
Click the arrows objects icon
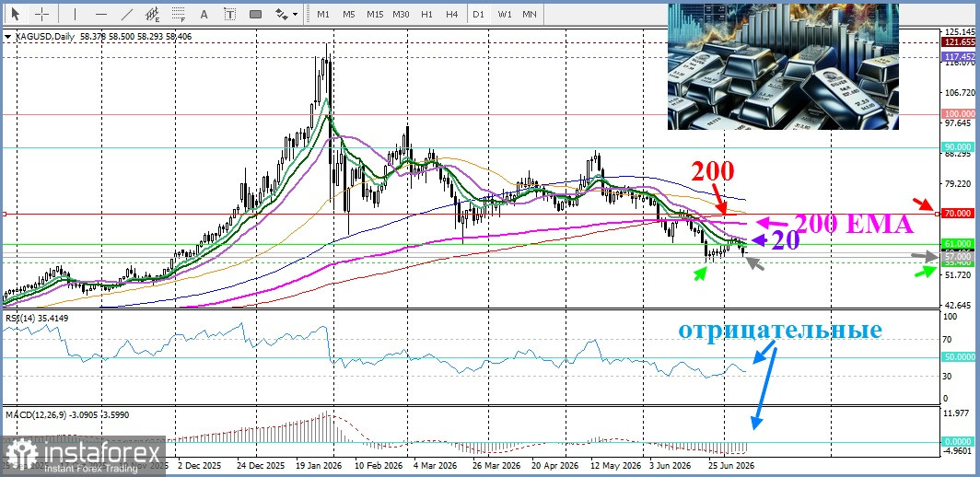point(282,14)
